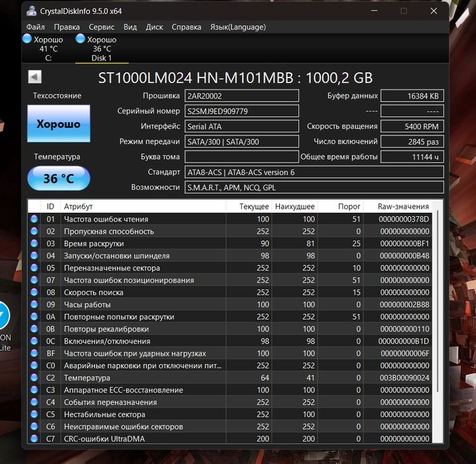Click status dot for Повторы рекалибровки row
The width and height of the screenshot is (476, 464).
[34, 329]
